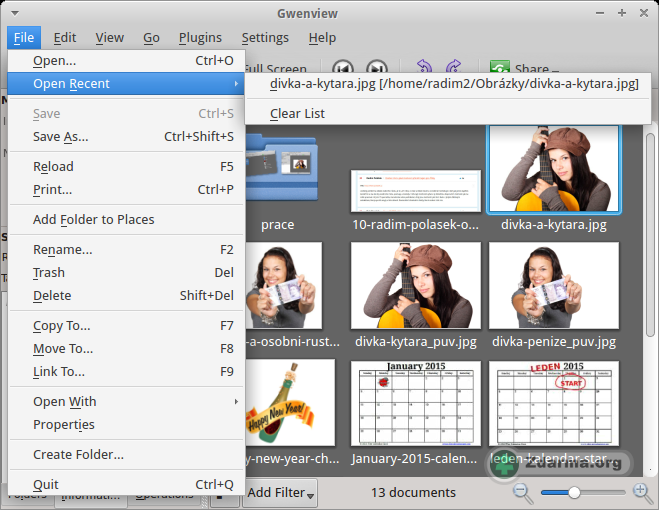This screenshot has height=510, width=659.
Task: Click the Full Screen toolbar button
Action: tap(276, 67)
